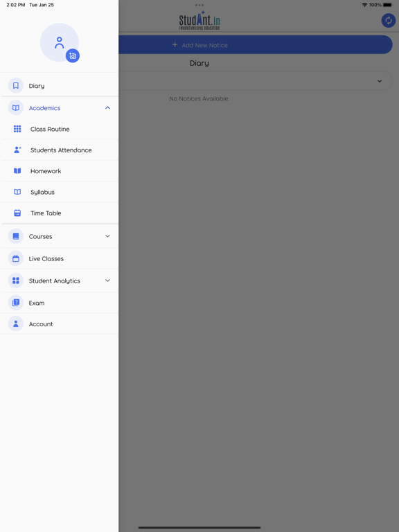
Task: Open the Account menu item
Action: click(x=60, y=324)
